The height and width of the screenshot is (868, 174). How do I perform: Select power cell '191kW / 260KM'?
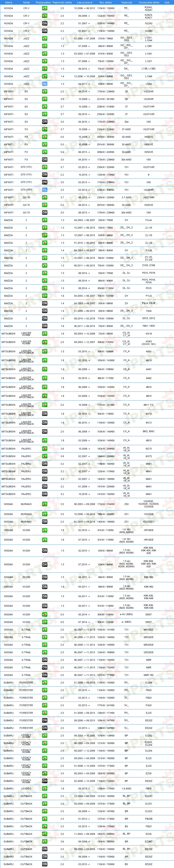tap(106, 841)
